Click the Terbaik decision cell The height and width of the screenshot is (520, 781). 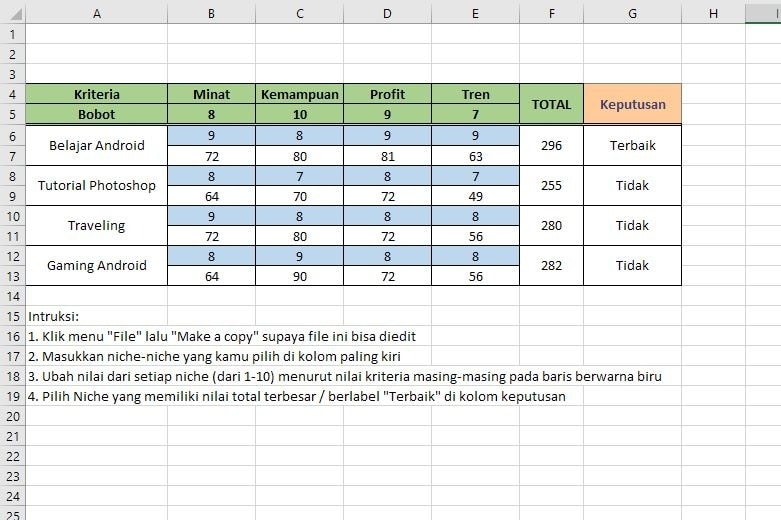[x=633, y=145]
